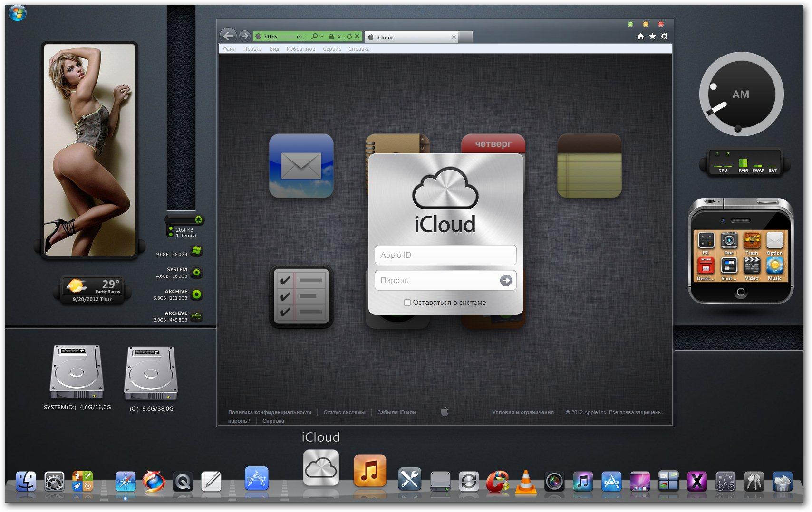Click the Apple logo in page footer
The image size is (812, 512).
[x=445, y=412]
